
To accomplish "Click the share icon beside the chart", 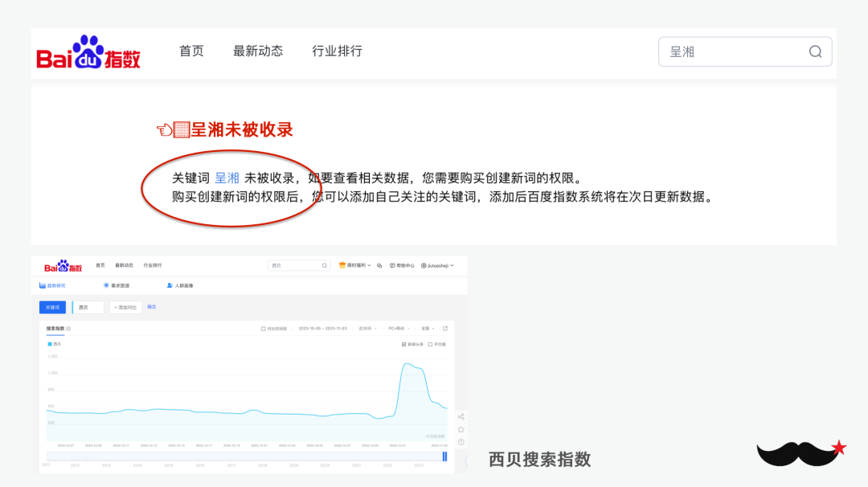I will [461, 417].
